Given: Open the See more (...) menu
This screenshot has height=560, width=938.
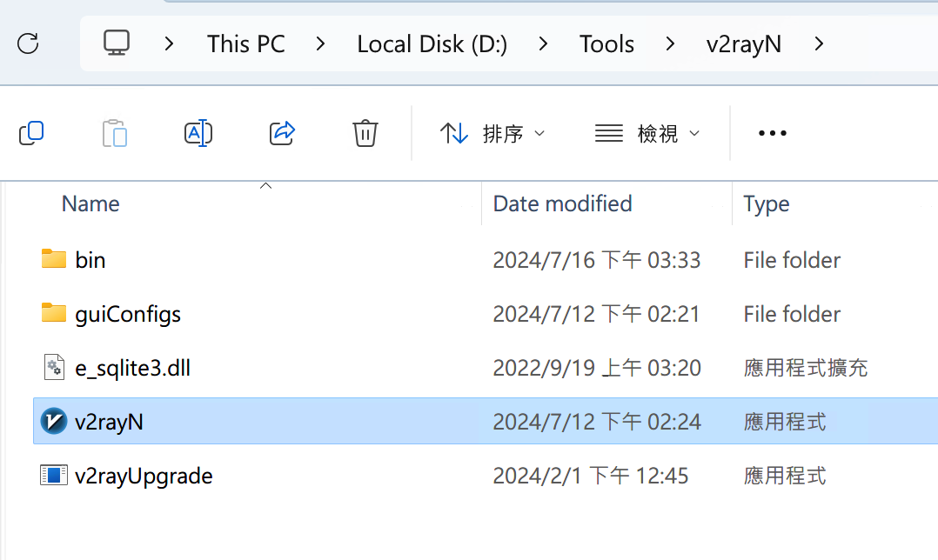Looking at the screenshot, I should pyautogui.click(x=772, y=133).
